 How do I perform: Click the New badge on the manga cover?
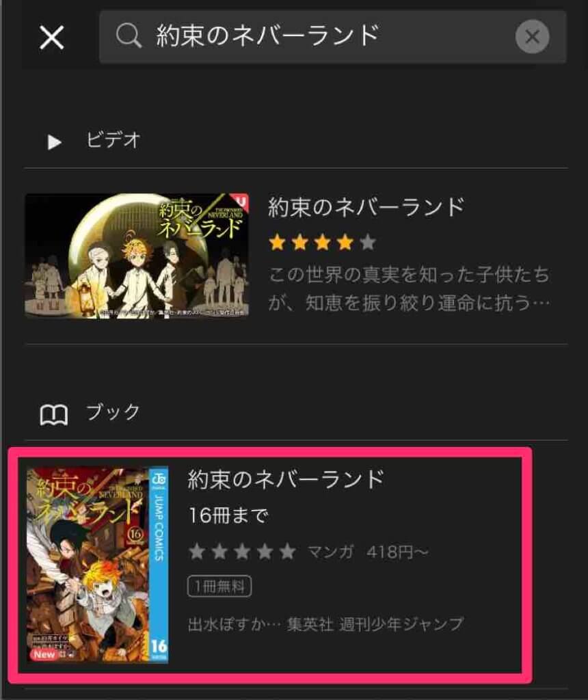tap(44, 654)
